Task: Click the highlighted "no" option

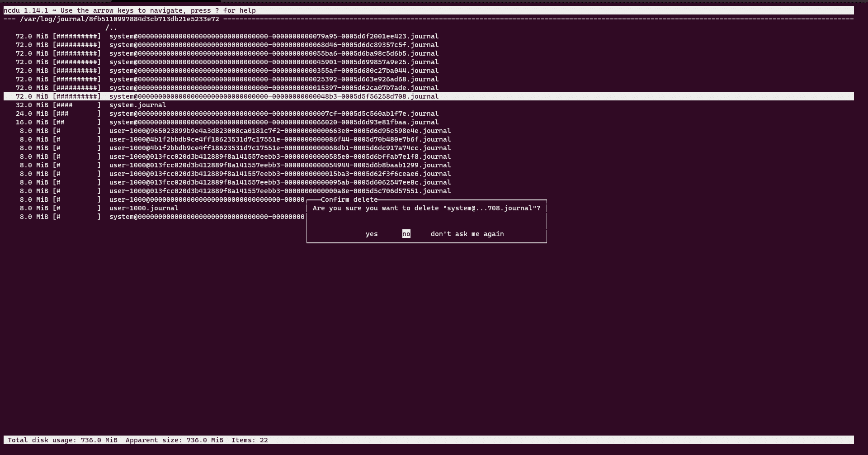Action: (x=406, y=234)
